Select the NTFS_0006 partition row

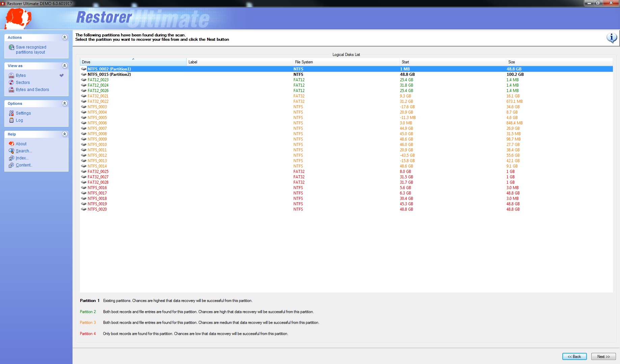point(346,123)
